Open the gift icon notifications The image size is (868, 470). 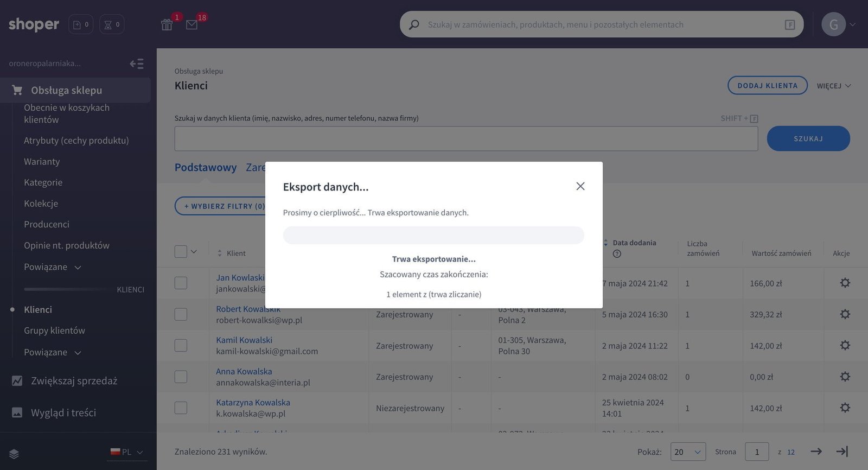click(x=167, y=25)
